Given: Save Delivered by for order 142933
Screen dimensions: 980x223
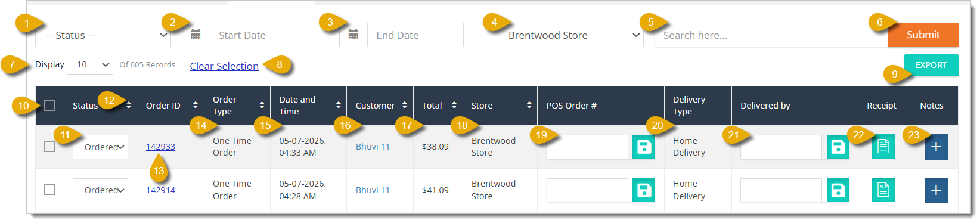Looking at the screenshot, I should point(838,147).
